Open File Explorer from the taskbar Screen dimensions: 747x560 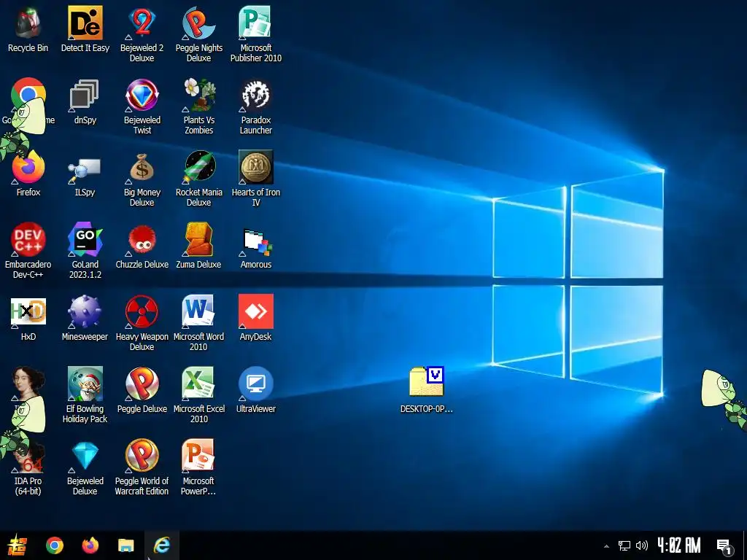(126, 545)
